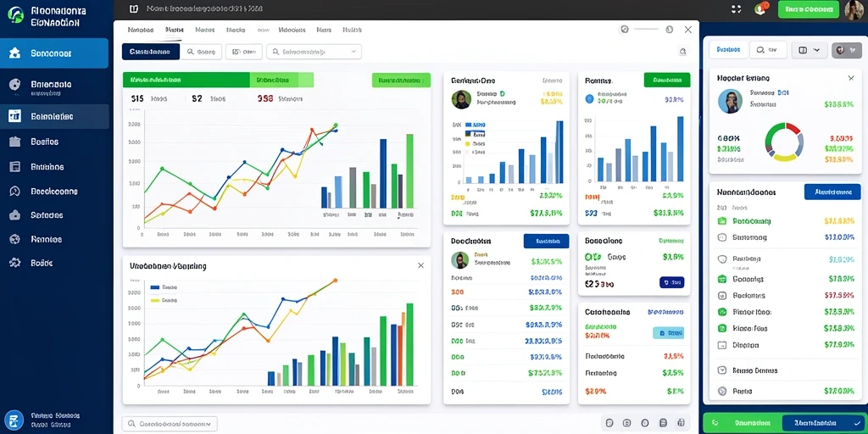Open notifications icon with the red badge
This screenshot has height=434, width=868.
[761, 8]
